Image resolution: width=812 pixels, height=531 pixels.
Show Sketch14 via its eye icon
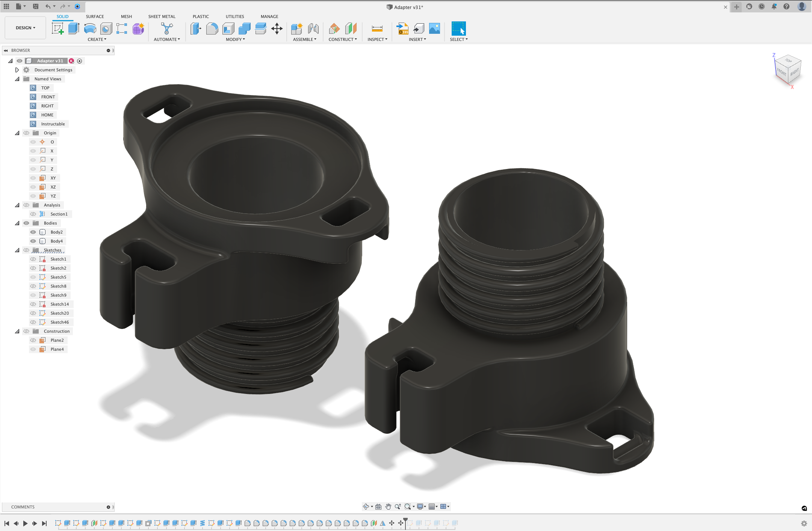33,304
